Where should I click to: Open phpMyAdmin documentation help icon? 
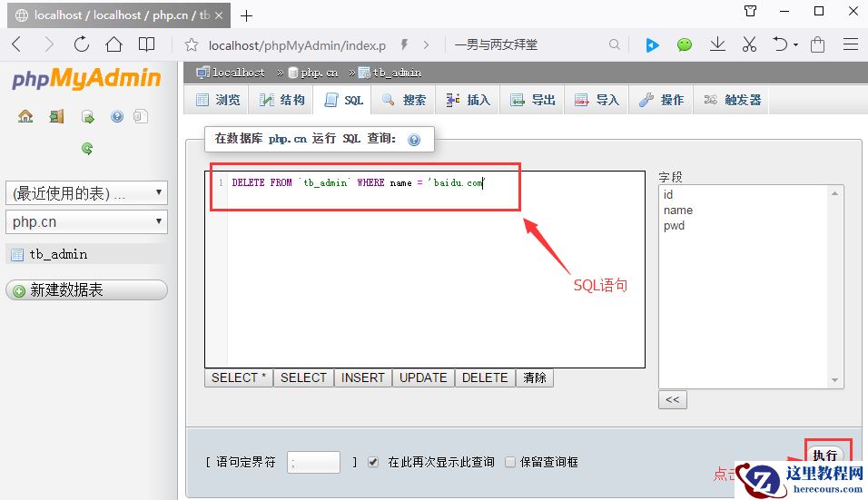(117, 116)
